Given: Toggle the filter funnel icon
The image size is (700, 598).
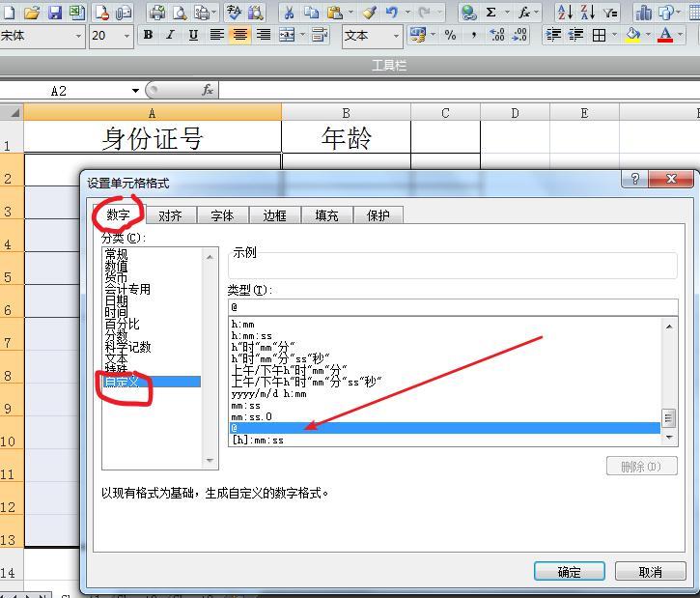Looking at the screenshot, I should coord(610,13).
